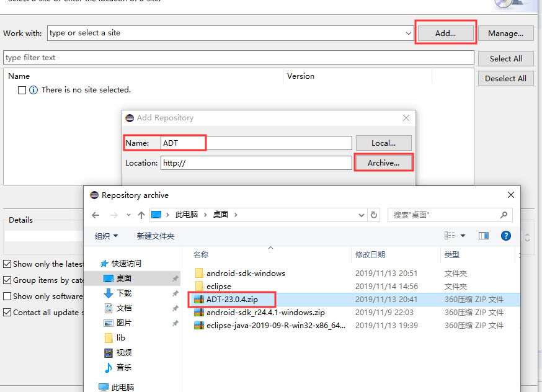Select 图片 in navigation pane

tap(124, 323)
